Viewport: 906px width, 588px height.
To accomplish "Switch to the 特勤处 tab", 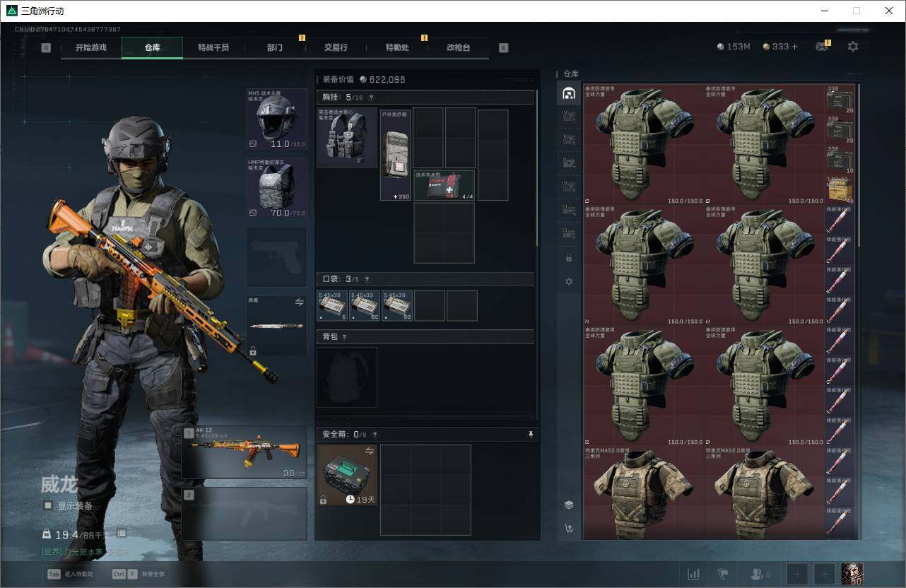I will (397, 47).
